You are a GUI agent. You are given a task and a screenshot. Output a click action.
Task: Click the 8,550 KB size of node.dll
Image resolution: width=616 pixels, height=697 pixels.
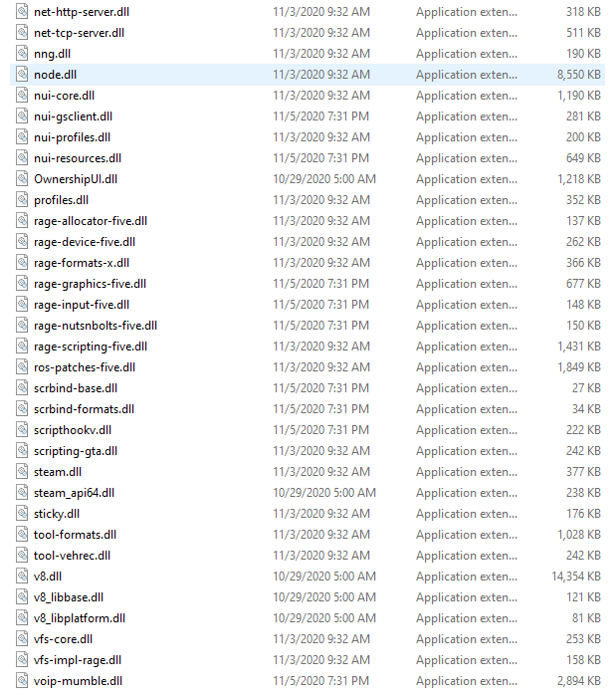tap(579, 75)
